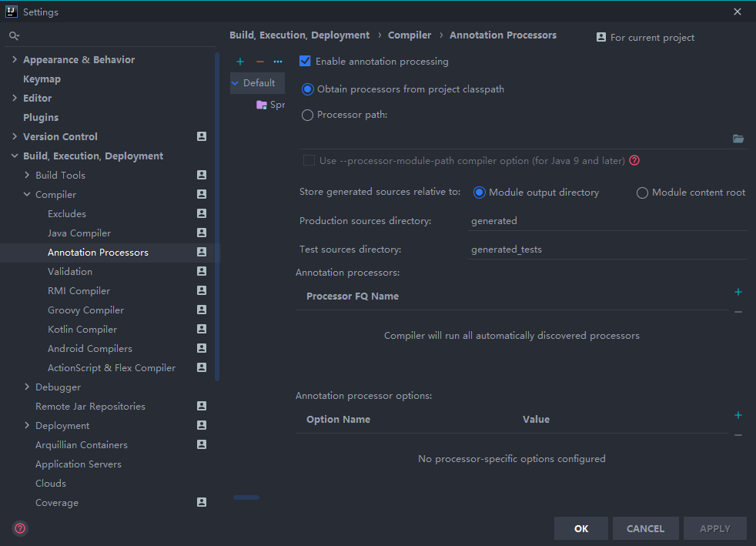
Task: Click the add profile plus icon
Action: click(x=240, y=62)
